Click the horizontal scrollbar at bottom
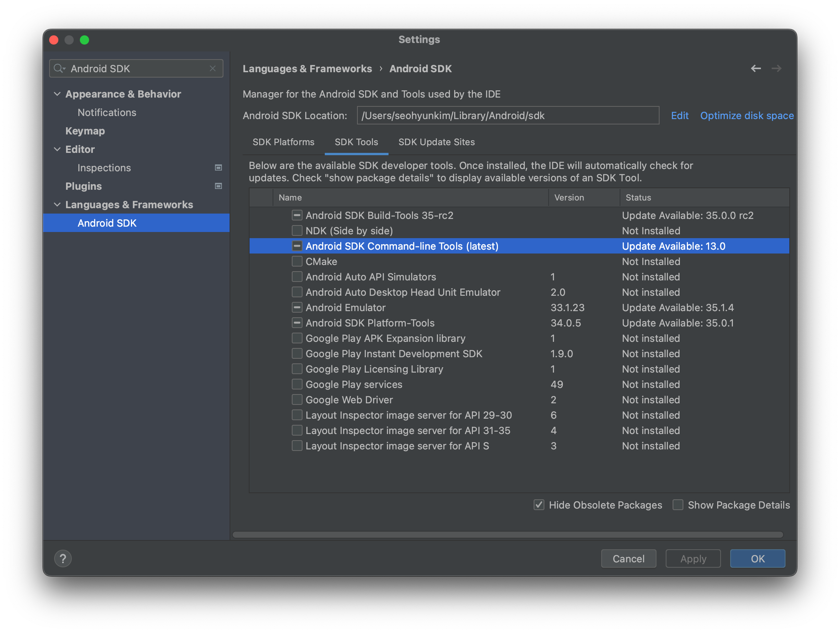840x633 pixels. click(x=507, y=535)
